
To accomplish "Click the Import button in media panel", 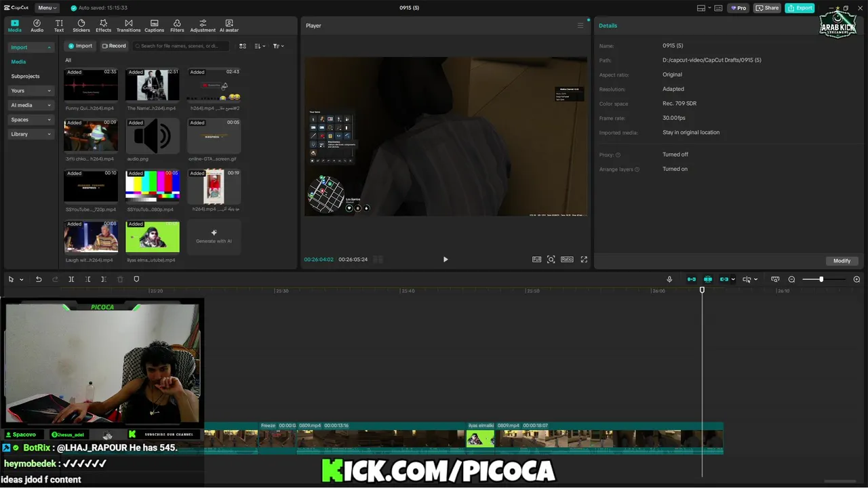I will pos(80,46).
